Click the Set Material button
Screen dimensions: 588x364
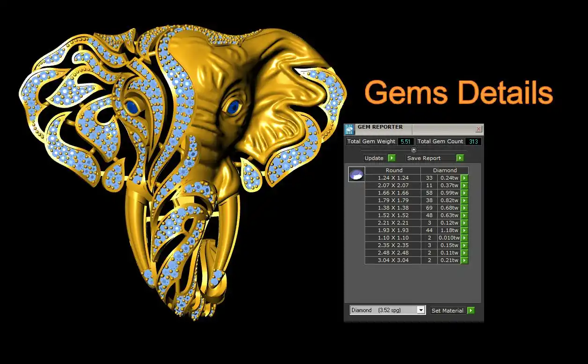click(x=448, y=310)
